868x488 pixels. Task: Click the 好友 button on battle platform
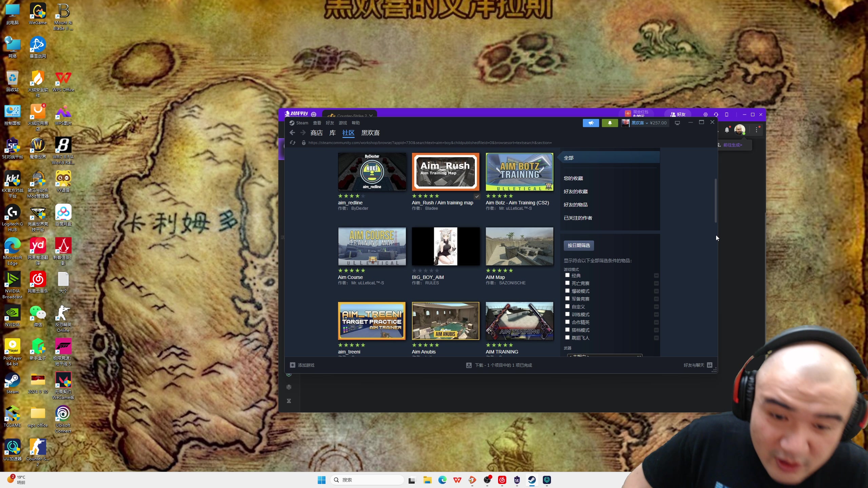(x=678, y=115)
